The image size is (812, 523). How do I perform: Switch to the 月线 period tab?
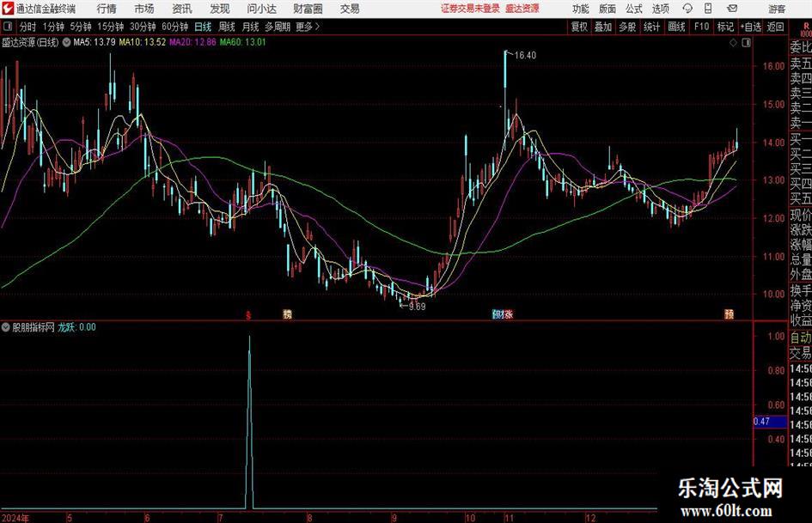(x=250, y=27)
